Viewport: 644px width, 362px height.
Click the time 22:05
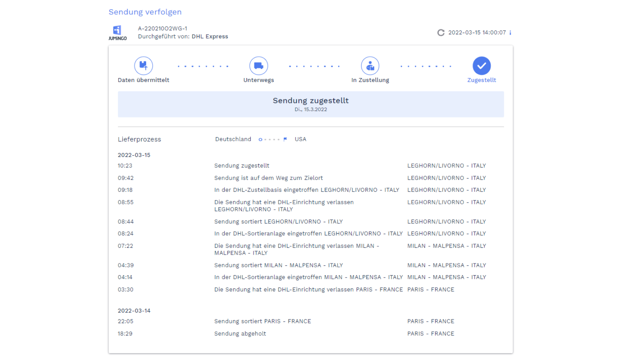(x=126, y=321)
